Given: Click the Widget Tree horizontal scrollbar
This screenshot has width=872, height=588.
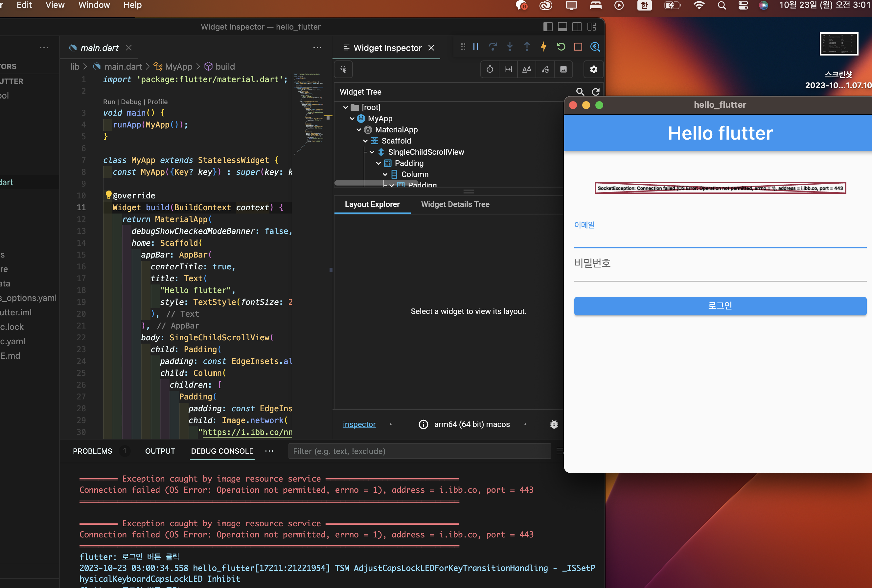Looking at the screenshot, I should pyautogui.click(x=376, y=183).
